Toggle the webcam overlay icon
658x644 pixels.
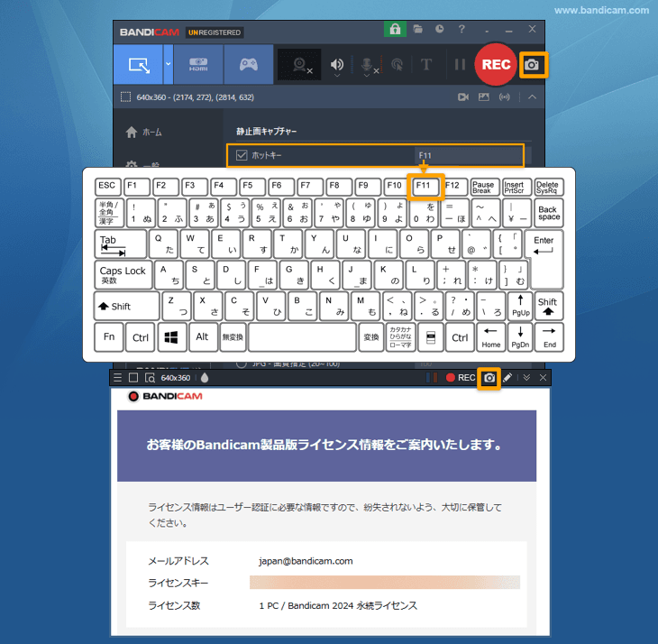pos(299,65)
